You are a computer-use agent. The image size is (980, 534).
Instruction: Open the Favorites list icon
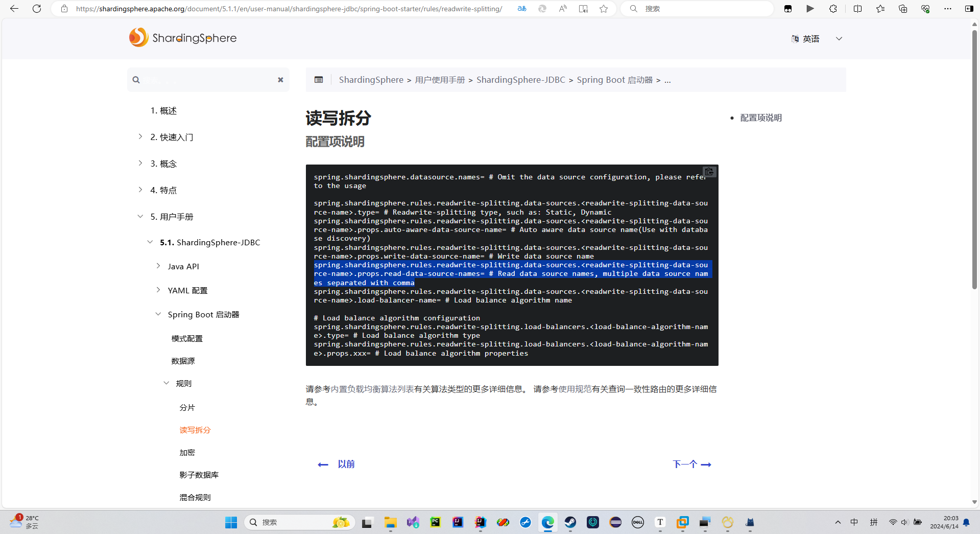pos(880,9)
